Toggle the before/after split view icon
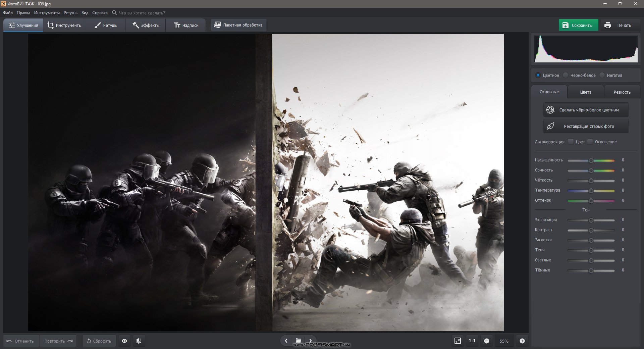The width and height of the screenshot is (644, 349). click(x=139, y=341)
